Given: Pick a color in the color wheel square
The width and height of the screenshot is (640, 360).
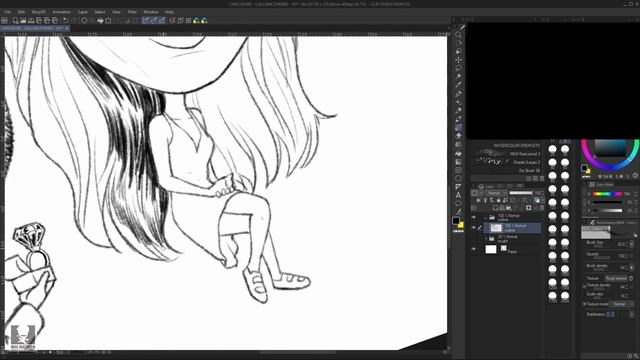Looking at the screenshot, I should [610, 148].
